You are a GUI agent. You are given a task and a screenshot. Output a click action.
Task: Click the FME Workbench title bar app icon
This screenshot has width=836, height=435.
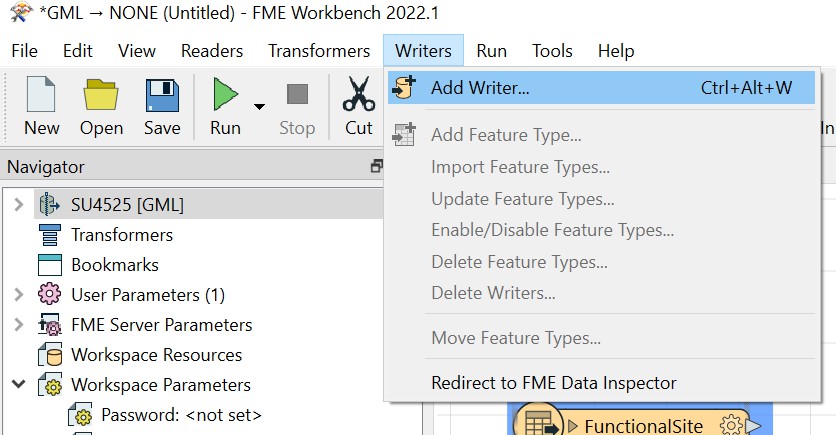[21, 12]
